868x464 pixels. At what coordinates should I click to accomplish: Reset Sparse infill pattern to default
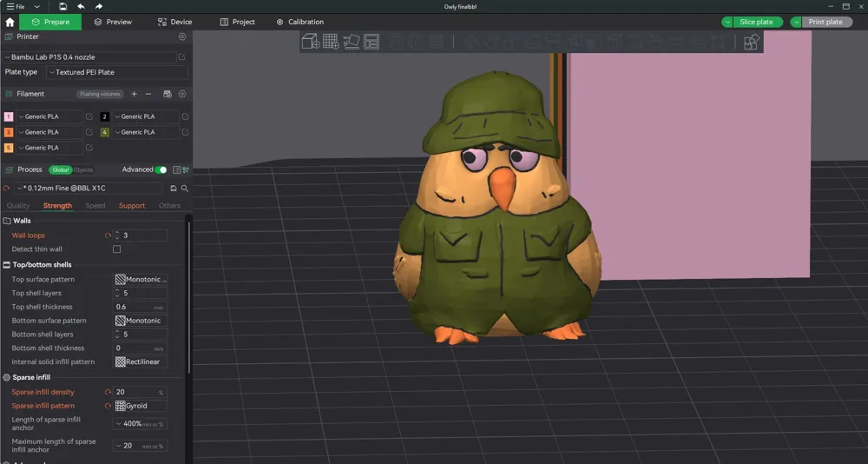tap(108, 406)
